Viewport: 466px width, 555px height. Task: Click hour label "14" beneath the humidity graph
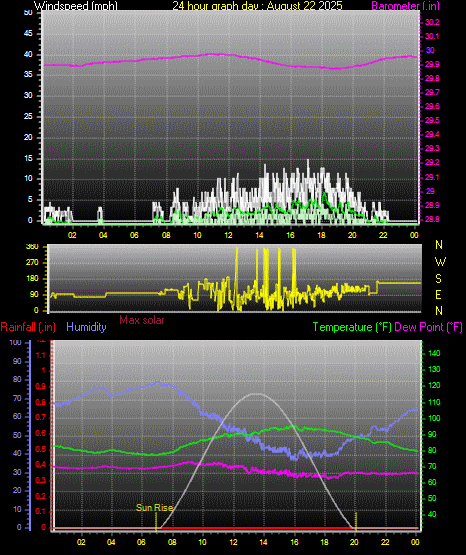tap(263, 542)
